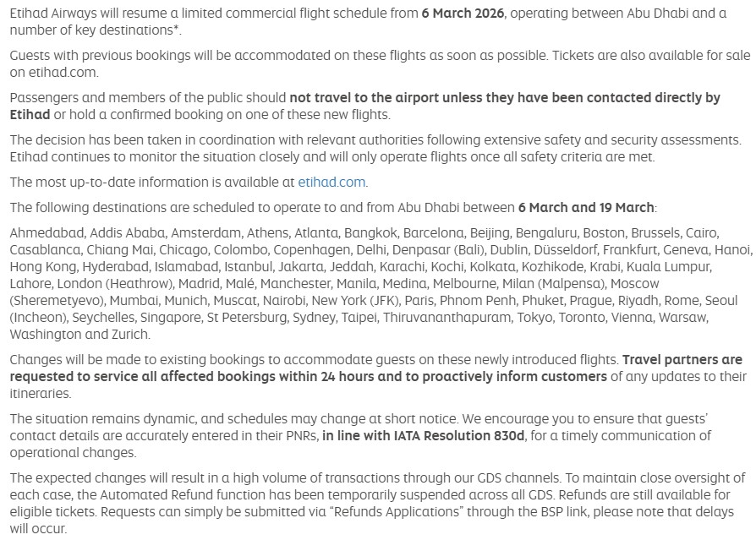The image size is (756, 540).
Task: Click bold "in line with IATA Resolution 830d"
Action: pyautogui.click(x=424, y=435)
